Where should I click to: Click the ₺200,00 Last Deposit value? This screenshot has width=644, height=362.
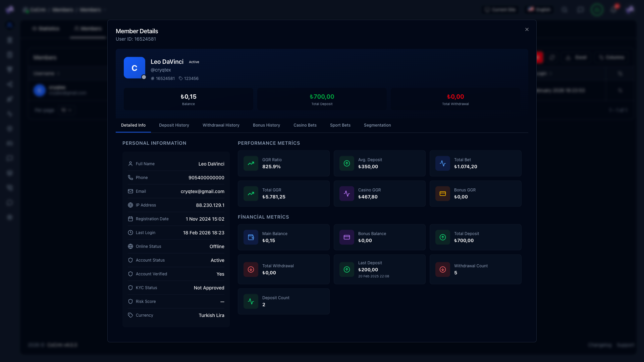tap(368, 270)
